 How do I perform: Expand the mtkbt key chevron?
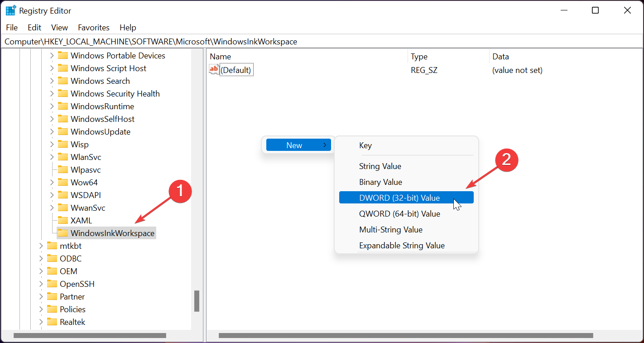[41, 246]
